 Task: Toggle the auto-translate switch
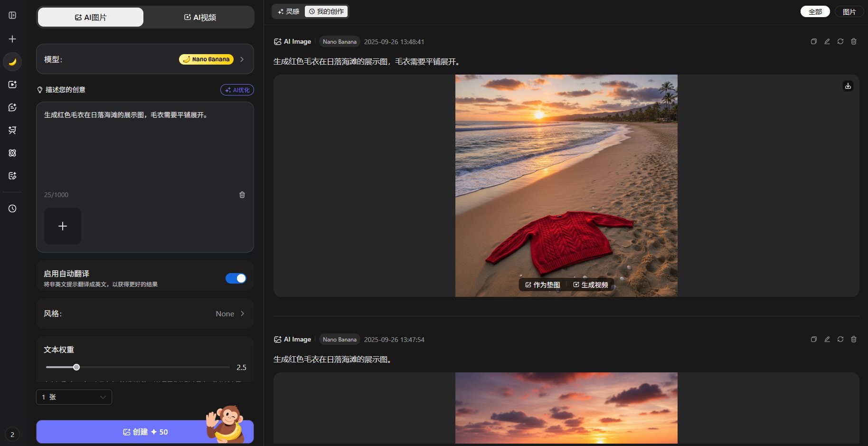(x=236, y=278)
